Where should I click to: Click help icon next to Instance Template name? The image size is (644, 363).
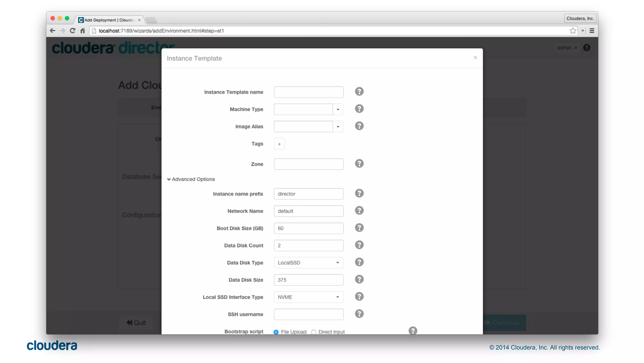(359, 92)
